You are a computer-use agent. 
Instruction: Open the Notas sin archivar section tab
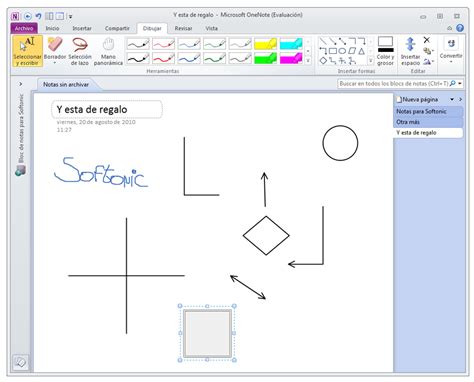point(66,85)
